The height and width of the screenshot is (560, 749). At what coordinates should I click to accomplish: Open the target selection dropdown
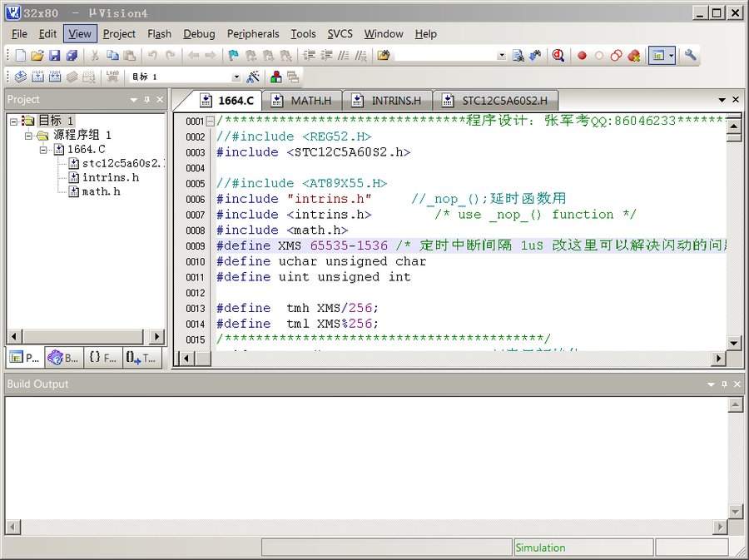(x=237, y=75)
